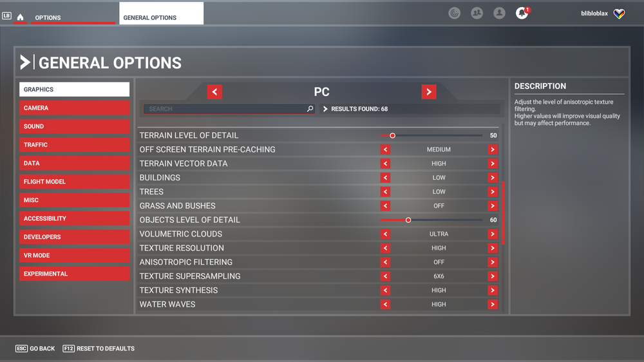Adjust the Terrain Level of Detail slider

(393, 136)
